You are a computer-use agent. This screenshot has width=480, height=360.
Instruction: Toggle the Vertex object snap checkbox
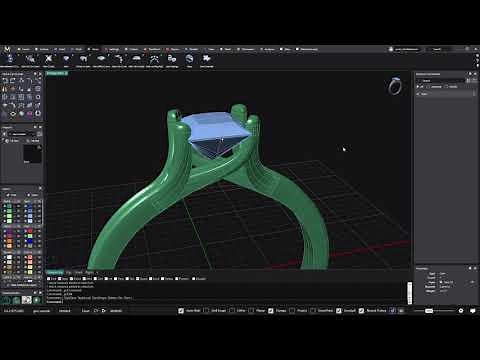162,279
